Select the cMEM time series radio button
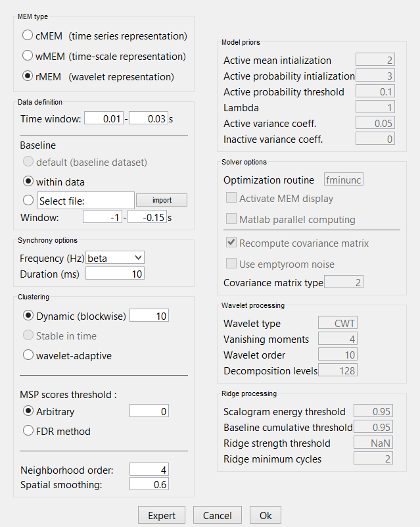 (28, 36)
